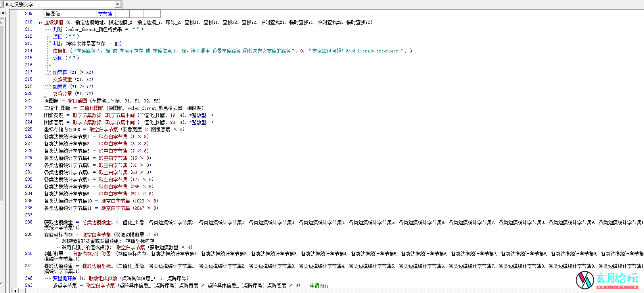Click the double-arrow marker on line 210
644x293 pixels.
tap(40, 23)
